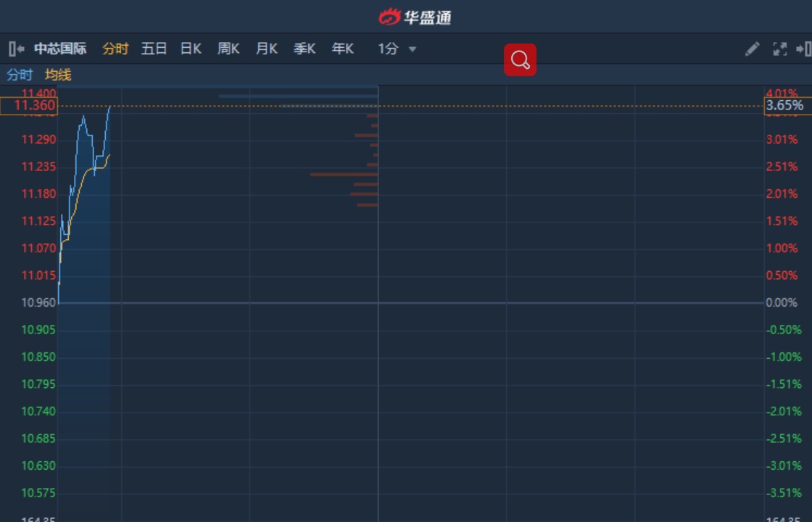
Task: Switch to the 年K chart tab
Action: coord(343,49)
